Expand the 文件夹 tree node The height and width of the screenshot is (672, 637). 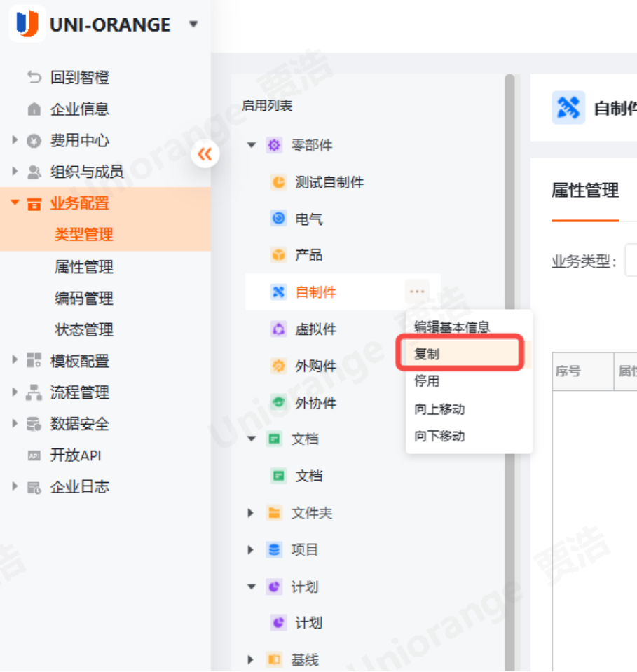(x=251, y=514)
